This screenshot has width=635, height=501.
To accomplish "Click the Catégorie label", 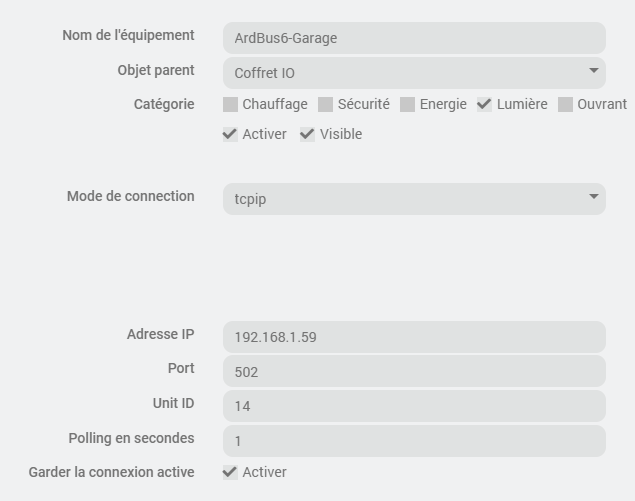I will [x=164, y=104].
